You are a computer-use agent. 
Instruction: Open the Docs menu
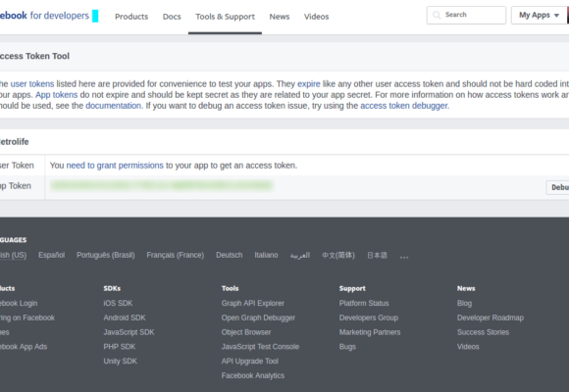(x=172, y=17)
